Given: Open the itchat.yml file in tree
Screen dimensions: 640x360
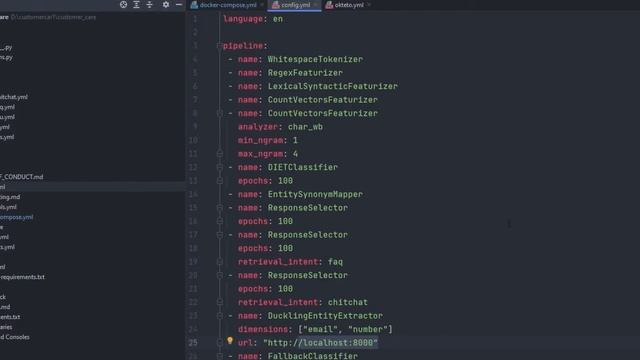Looking at the screenshot, I should 14,97.
